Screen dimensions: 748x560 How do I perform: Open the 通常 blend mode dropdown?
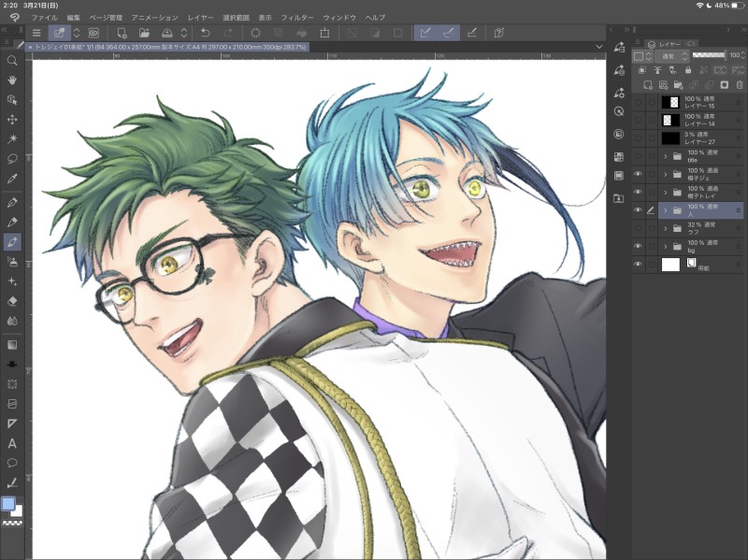point(672,56)
